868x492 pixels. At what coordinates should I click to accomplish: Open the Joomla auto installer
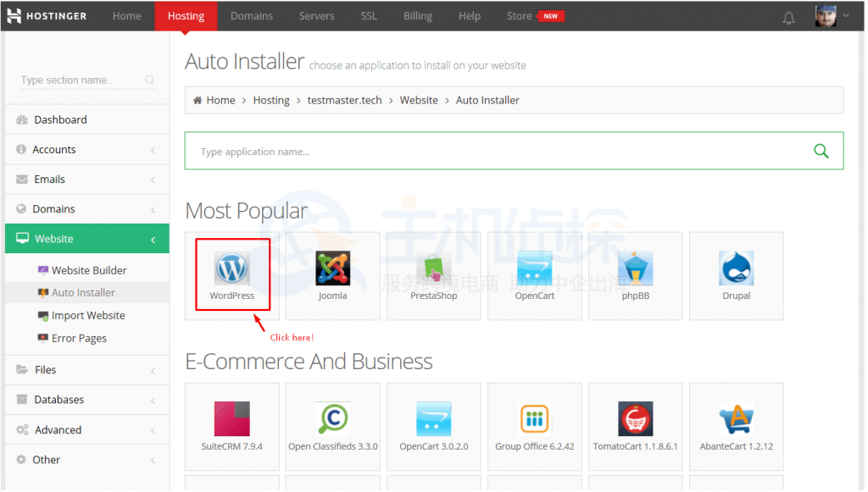click(332, 268)
